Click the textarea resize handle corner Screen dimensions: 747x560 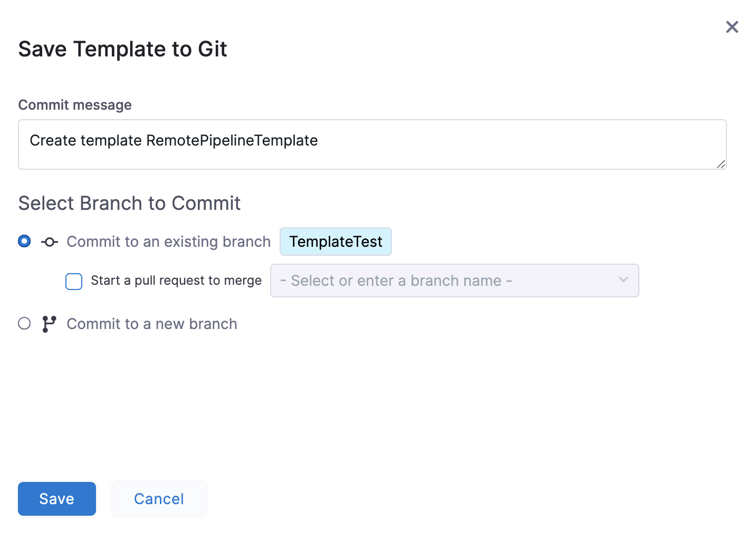pos(721,164)
